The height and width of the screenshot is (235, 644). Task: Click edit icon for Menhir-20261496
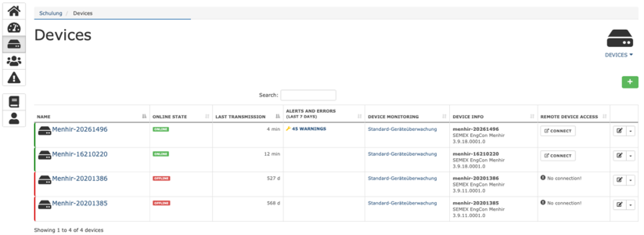click(620, 131)
